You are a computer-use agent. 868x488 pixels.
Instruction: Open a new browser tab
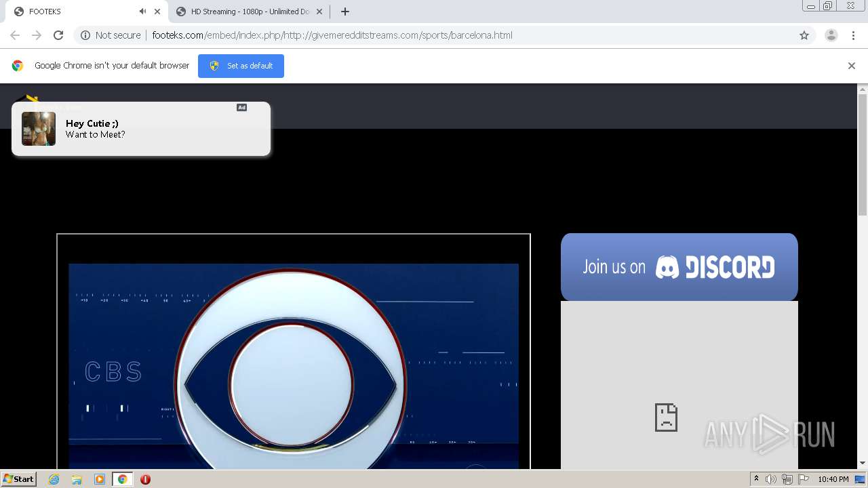point(345,12)
